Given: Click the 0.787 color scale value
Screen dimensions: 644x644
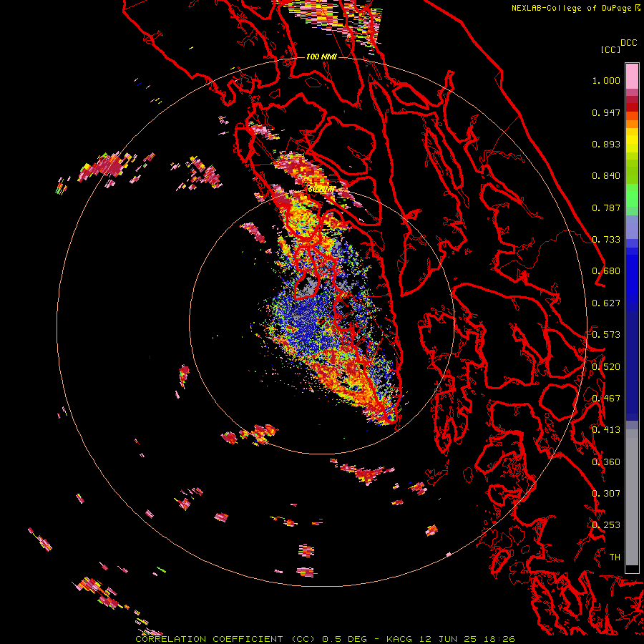Looking at the screenshot, I should coord(606,208).
